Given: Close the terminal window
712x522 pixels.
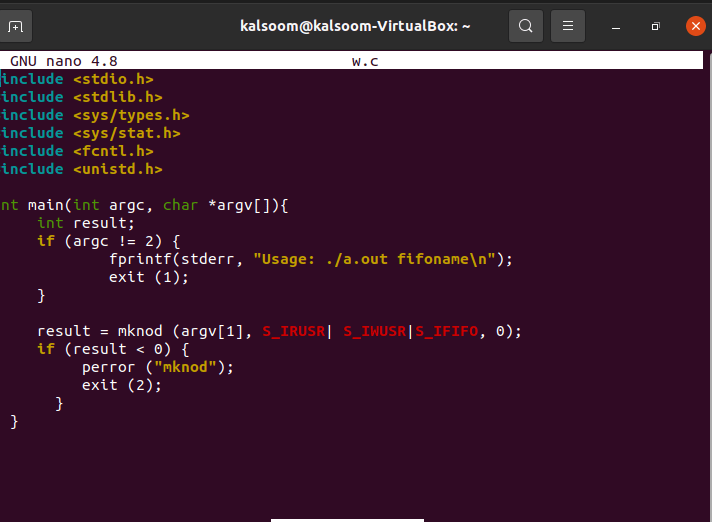Looking at the screenshot, I should [x=695, y=26].
